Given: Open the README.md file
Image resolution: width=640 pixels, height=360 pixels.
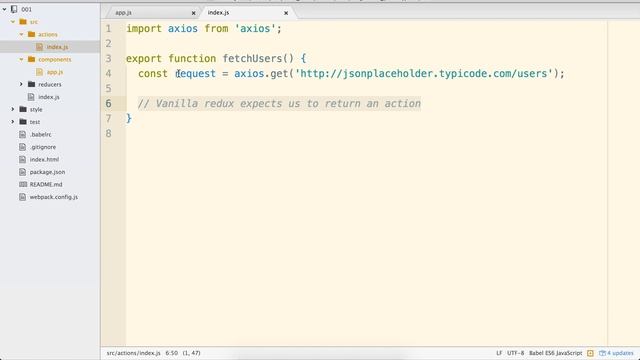Looking at the screenshot, I should tap(46, 184).
